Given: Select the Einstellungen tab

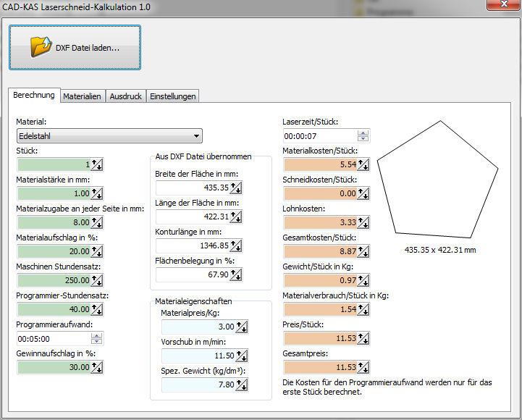Looking at the screenshot, I should tap(172, 96).
